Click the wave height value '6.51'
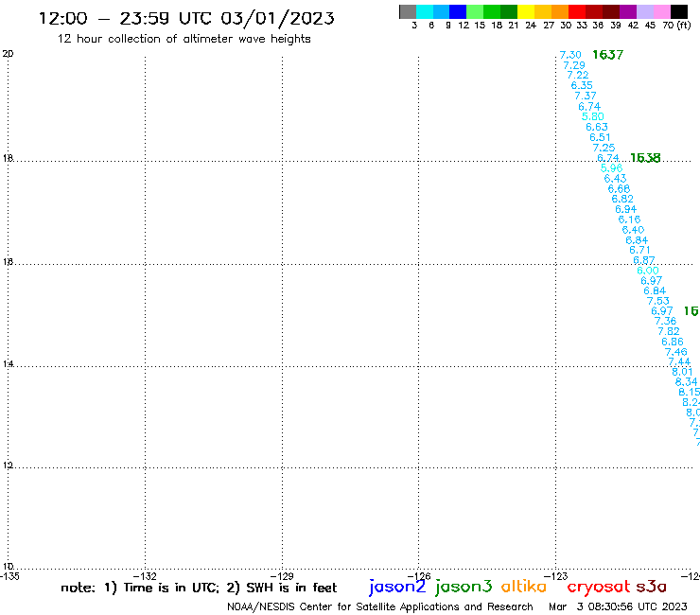The image size is (700, 615). pyautogui.click(x=600, y=137)
